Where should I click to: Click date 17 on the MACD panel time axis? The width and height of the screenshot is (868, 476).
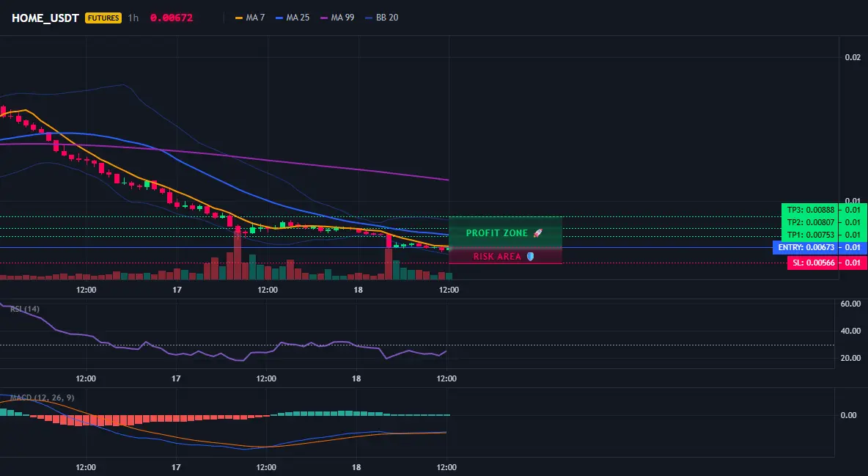tap(175, 467)
